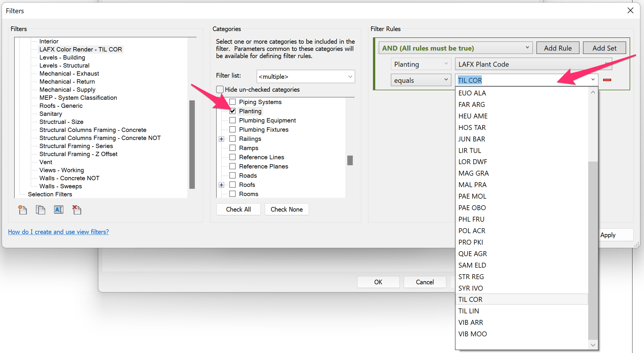Open the Filter list dropdown

[x=306, y=76]
